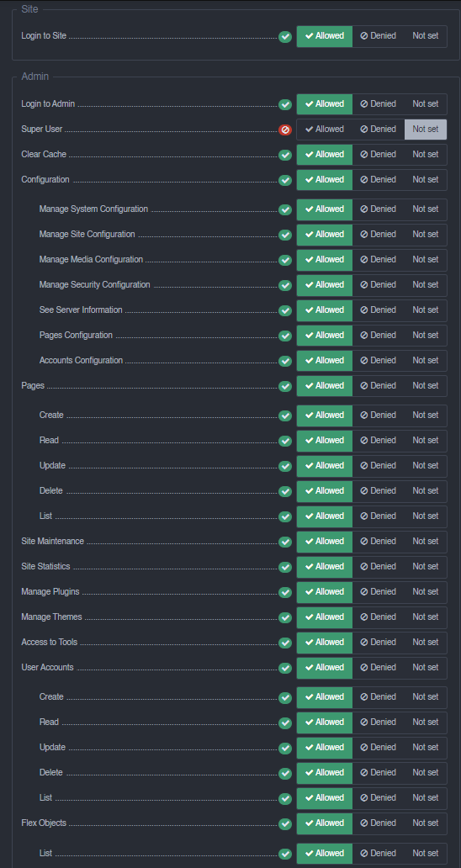The width and height of the screenshot is (461, 868).
Task: Set Login to Site to Denied
Action: tap(379, 36)
